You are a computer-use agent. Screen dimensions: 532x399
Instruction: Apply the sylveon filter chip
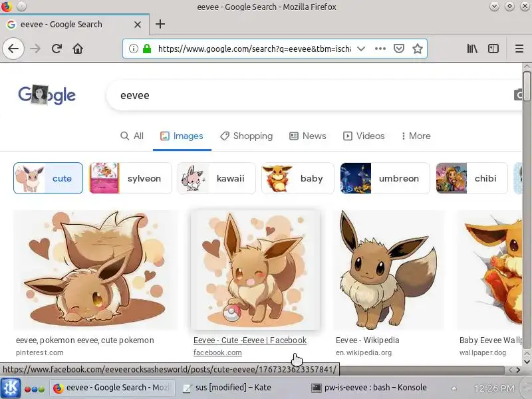130,178
